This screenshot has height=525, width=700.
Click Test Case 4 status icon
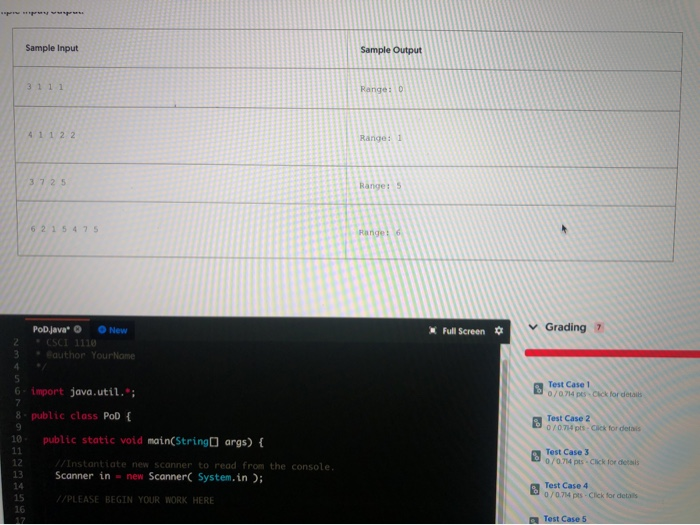[534, 489]
